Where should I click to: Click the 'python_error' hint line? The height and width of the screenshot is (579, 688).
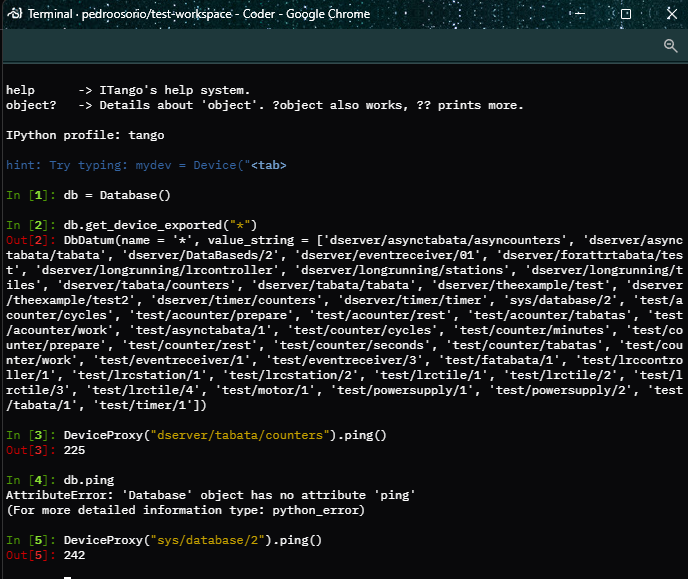pyautogui.click(x=185, y=510)
